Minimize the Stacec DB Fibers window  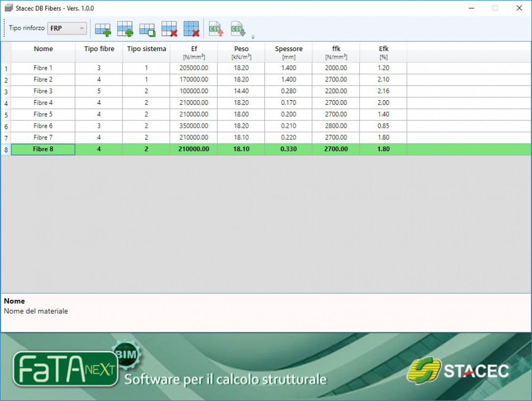[x=471, y=8]
